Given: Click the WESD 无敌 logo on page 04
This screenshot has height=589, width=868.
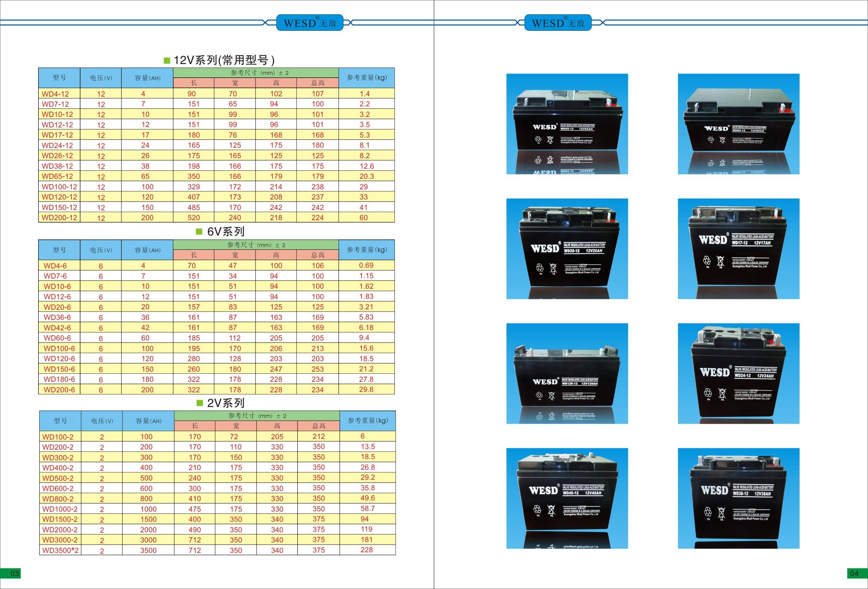Looking at the screenshot, I should click(558, 23).
